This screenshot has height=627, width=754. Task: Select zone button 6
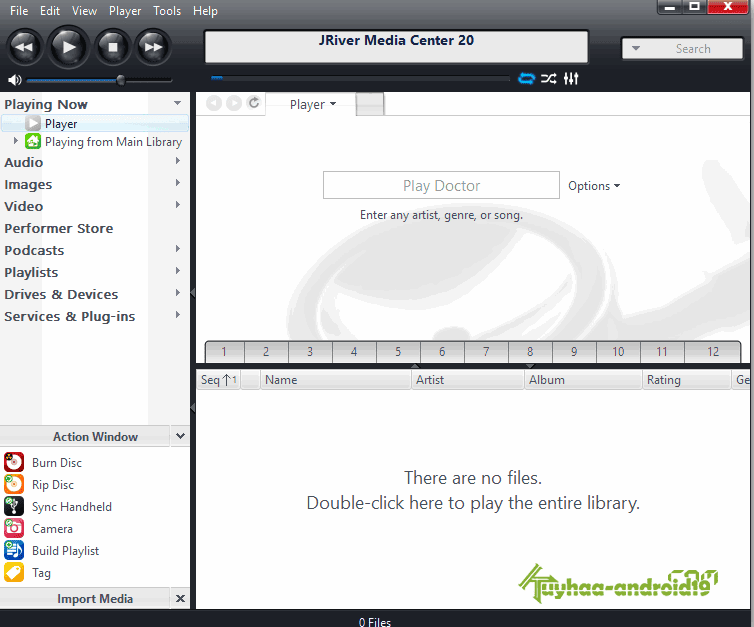click(442, 352)
